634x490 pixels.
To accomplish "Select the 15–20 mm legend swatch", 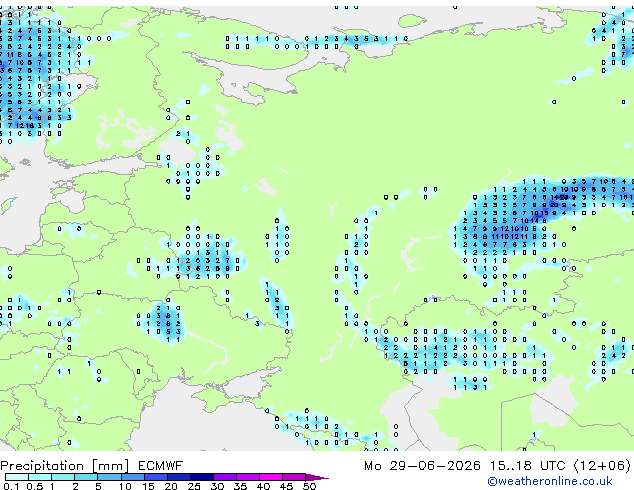I will click(x=155, y=477).
